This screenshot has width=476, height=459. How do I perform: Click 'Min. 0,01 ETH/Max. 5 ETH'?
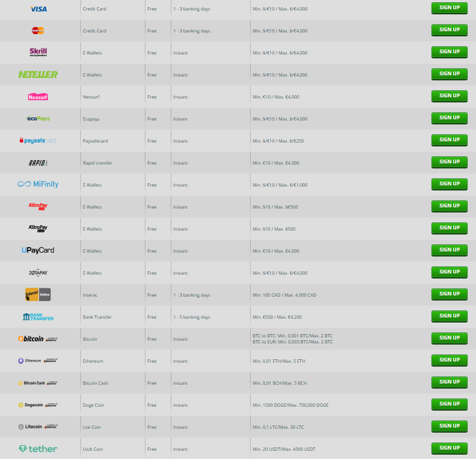[x=279, y=361]
